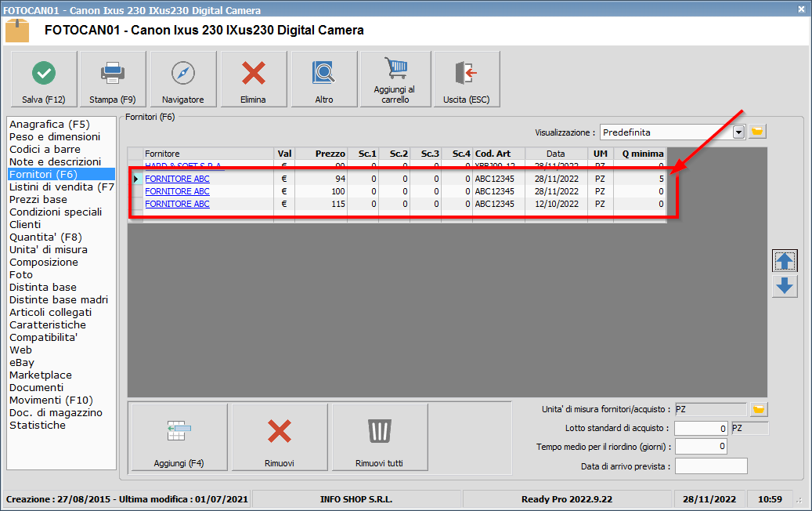
Task: Open eBay section
Action: pos(22,363)
